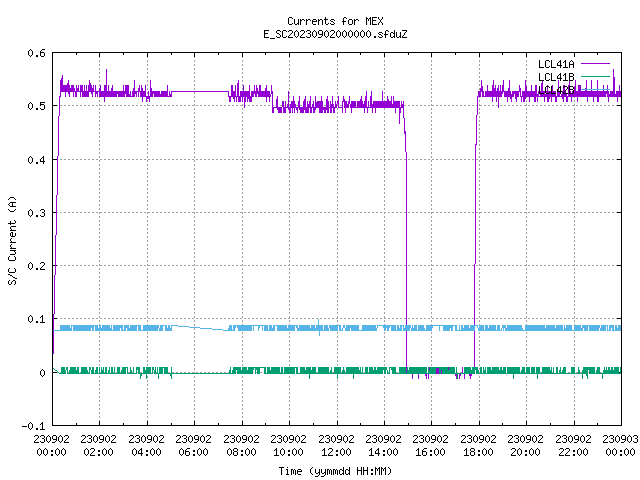Image resolution: width=640 pixels, height=480 pixels.
Task: Click x-axis tick 230902 02:00
Action: coord(99,445)
